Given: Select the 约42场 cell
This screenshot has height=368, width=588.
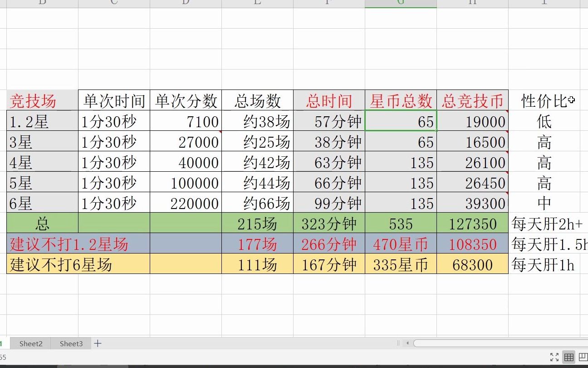Looking at the screenshot, I should click(x=257, y=162).
